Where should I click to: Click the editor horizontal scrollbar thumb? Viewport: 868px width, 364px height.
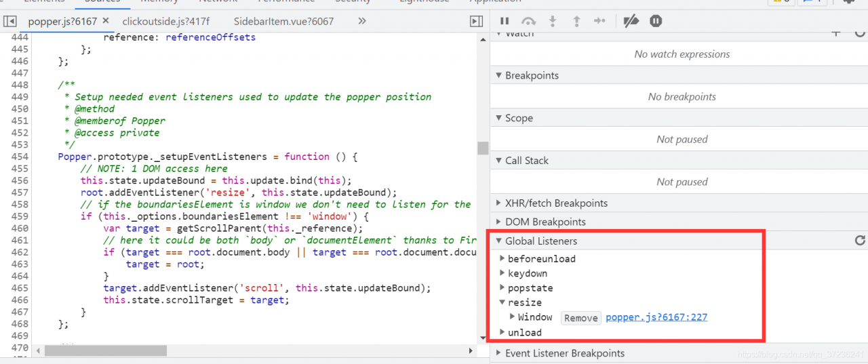[x=106, y=351]
